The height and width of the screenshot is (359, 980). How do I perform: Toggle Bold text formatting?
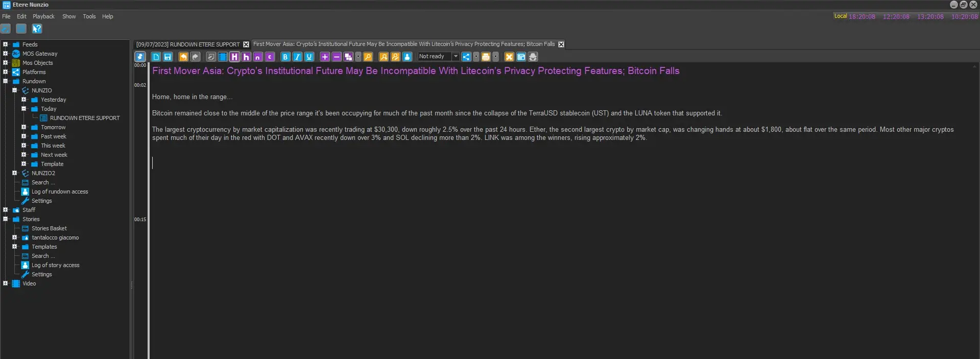285,57
